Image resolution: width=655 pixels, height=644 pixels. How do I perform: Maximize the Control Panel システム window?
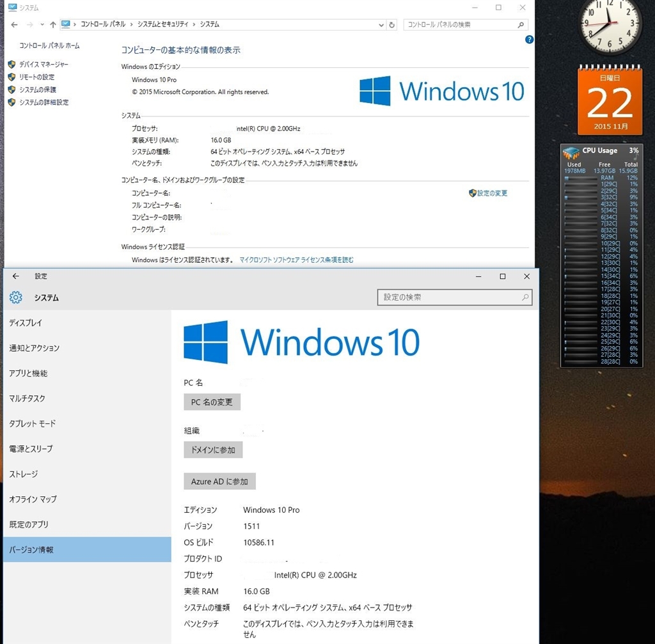coord(498,8)
